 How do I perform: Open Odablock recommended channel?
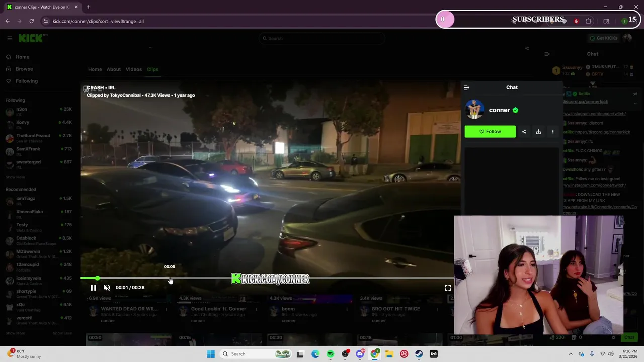pos(38,240)
